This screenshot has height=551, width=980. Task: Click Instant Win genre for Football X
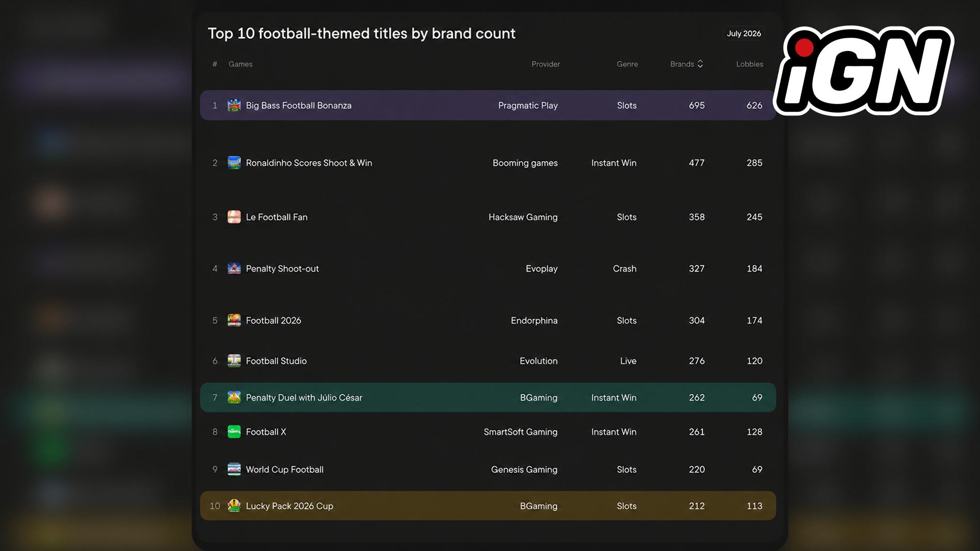tap(614, 432)
